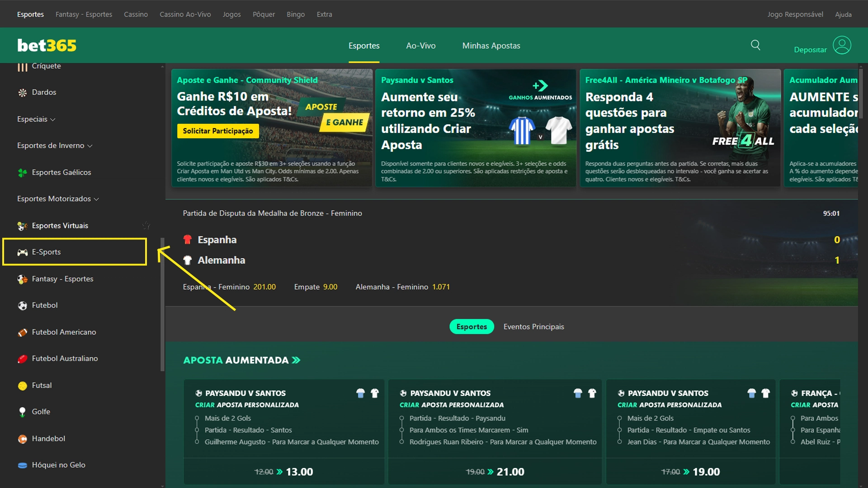Open the Cassino top menu
868x488 pixels.
(136, 14)
